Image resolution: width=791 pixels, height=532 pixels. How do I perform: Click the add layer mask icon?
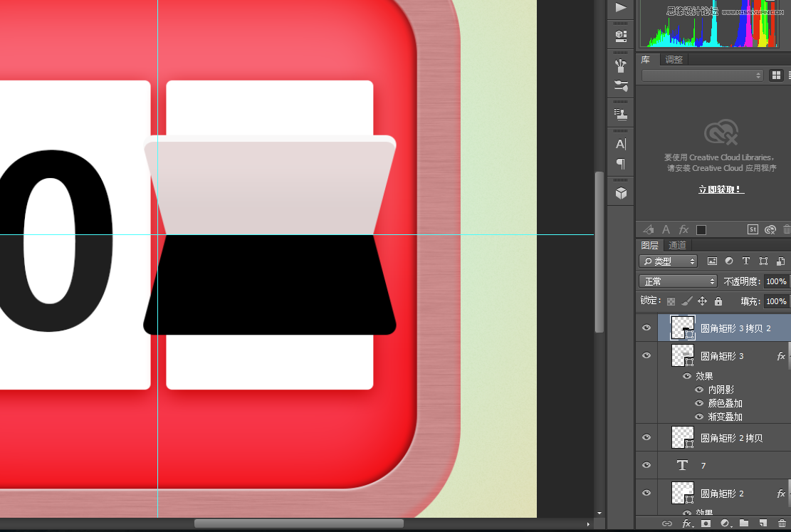pos(706,523)
